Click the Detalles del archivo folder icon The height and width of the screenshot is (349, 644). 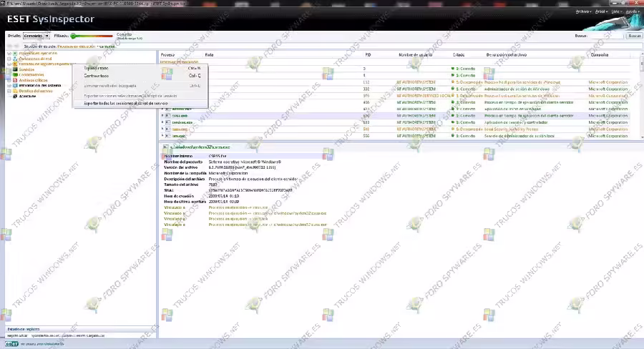pyautogui.click(x=15, y=91)
